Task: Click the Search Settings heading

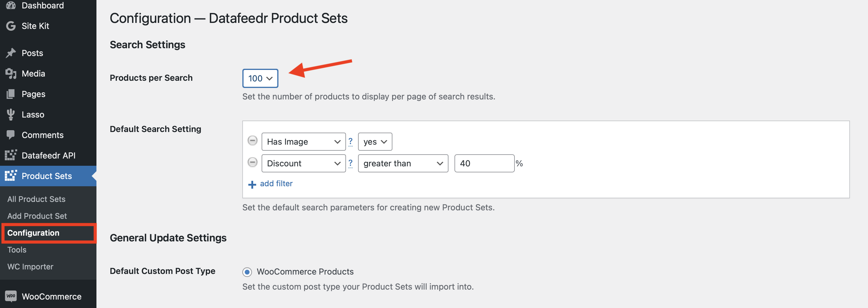Action: tap(147, 45)
